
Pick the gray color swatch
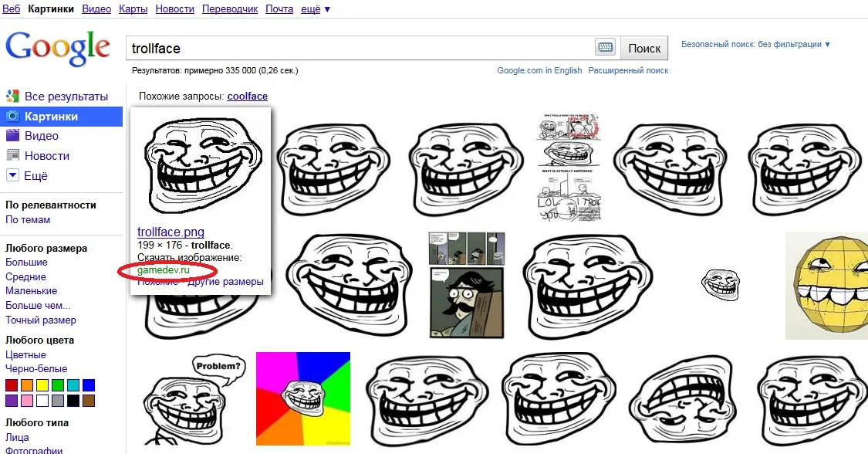coord(58,400)
